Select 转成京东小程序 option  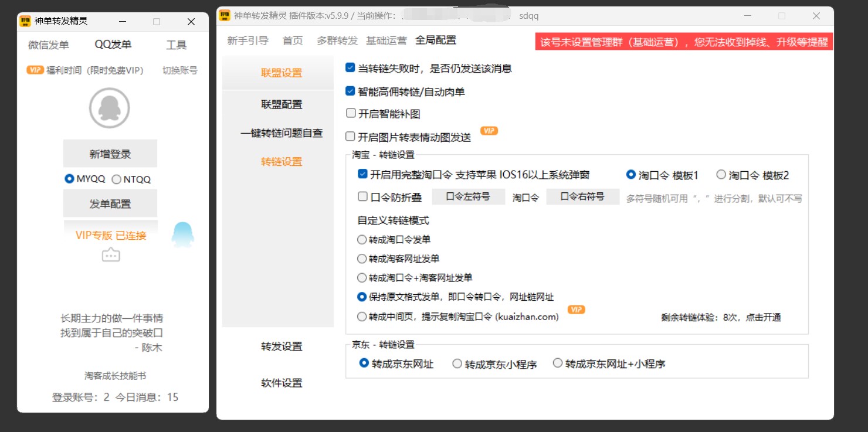(x=457, y=363)
